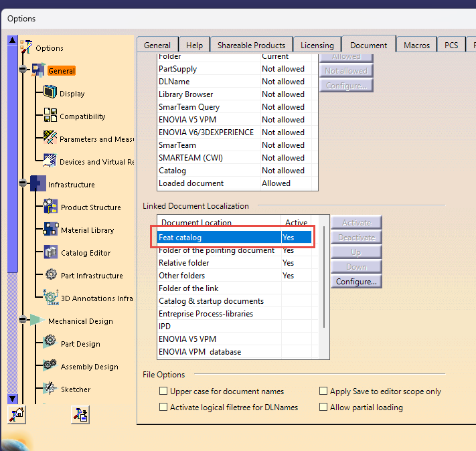Open Part Design icon
This screenshot has width=476, height=451.
point(50,342)
